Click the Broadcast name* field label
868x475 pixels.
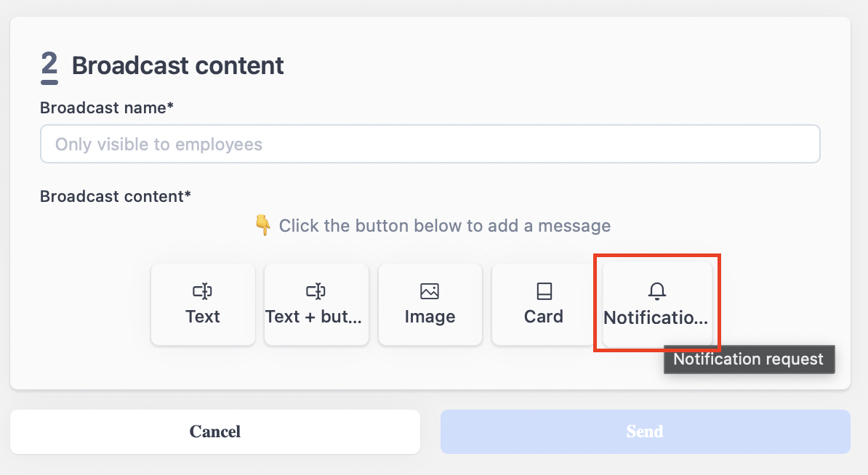[107, 107]
